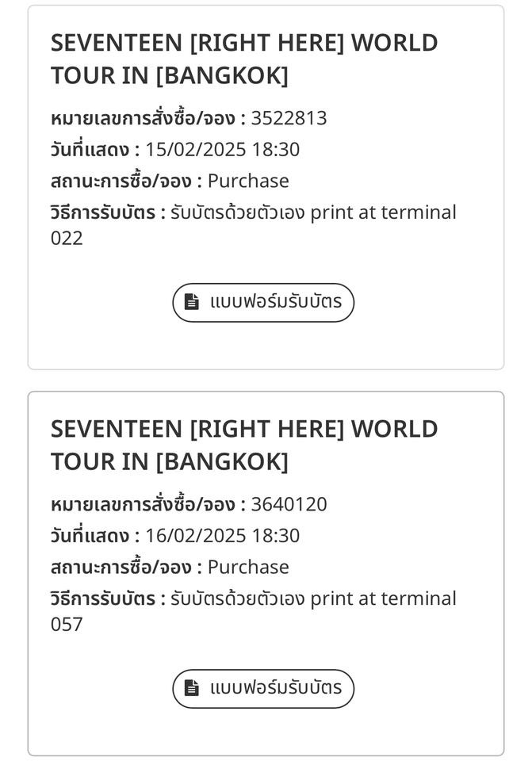
Task: Open แบบฟอร์มรับบัตร for the 15/02/2025 booking
Action: (263, 302)
